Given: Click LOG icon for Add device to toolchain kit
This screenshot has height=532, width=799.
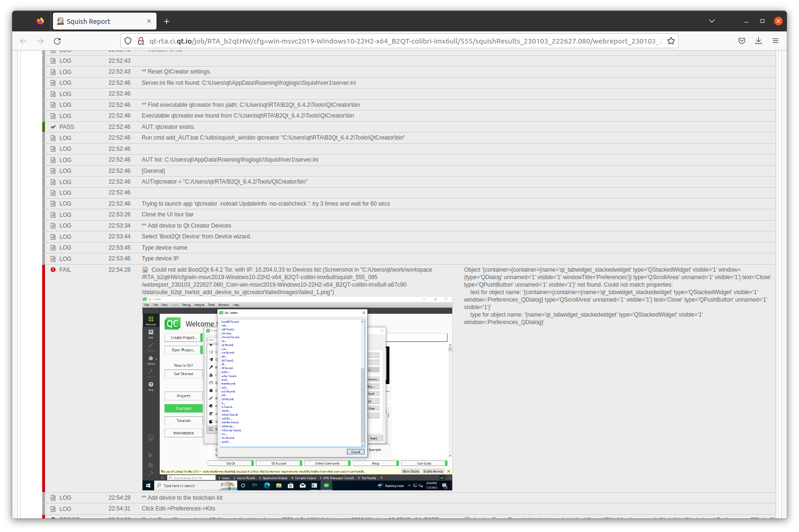Looking at the screenshot, I should coord(53,498).
